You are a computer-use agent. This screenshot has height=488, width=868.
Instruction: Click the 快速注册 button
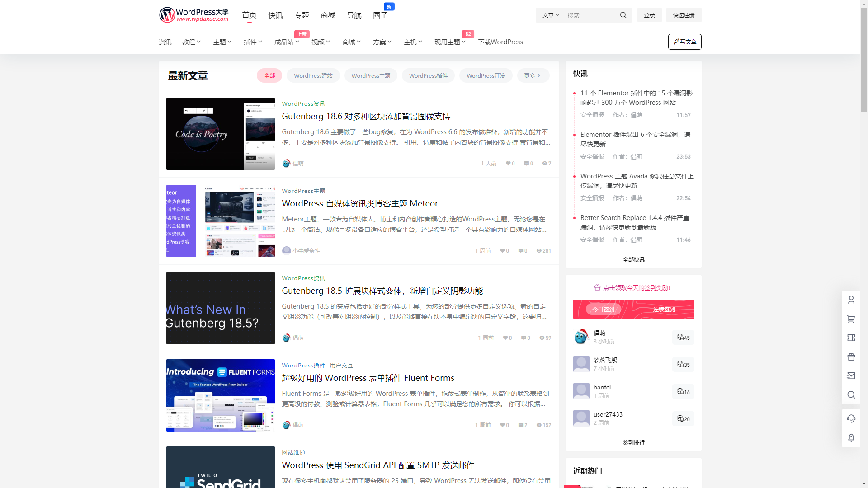pos(683,15)
